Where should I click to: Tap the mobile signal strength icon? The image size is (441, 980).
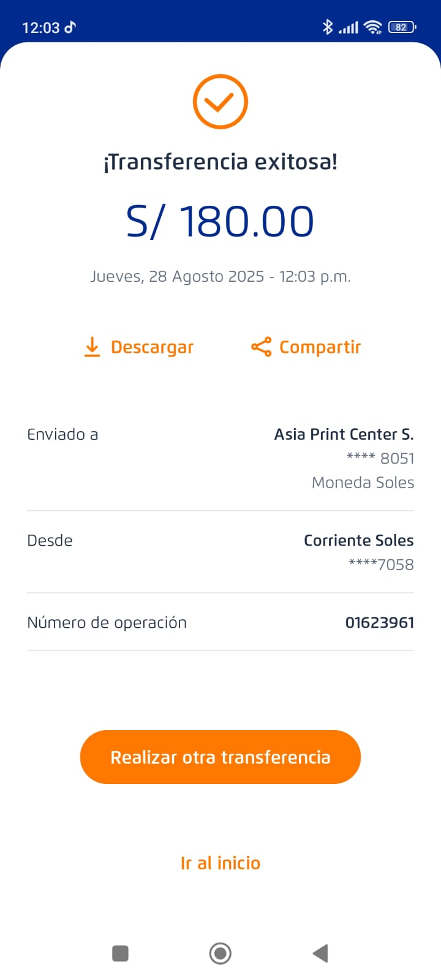pos(349,27)
